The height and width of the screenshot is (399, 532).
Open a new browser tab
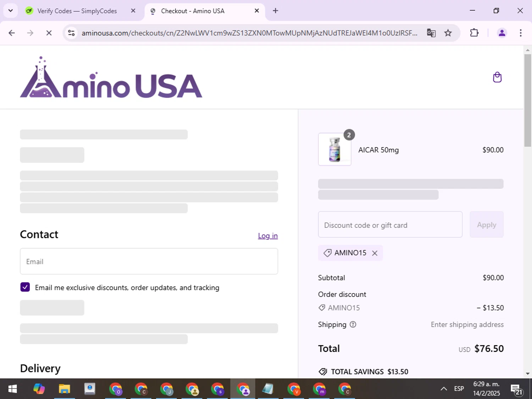pyautogui.click(x=276, y=11)
